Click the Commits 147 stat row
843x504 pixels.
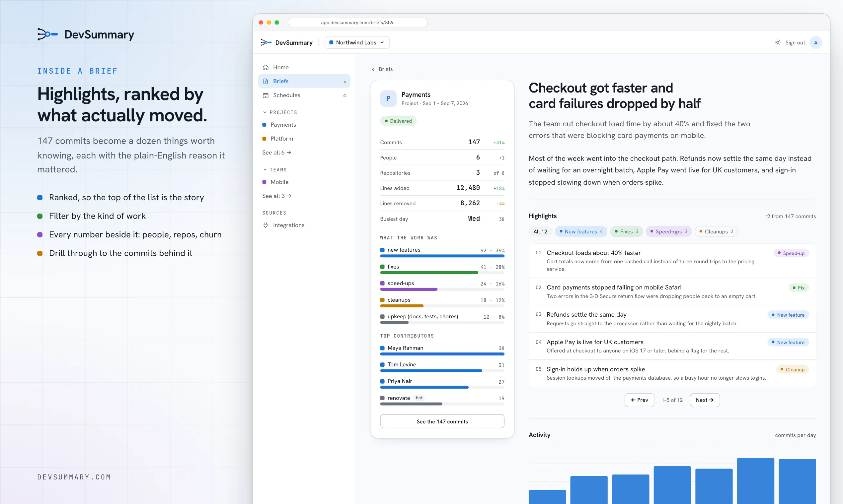[442, 142]
